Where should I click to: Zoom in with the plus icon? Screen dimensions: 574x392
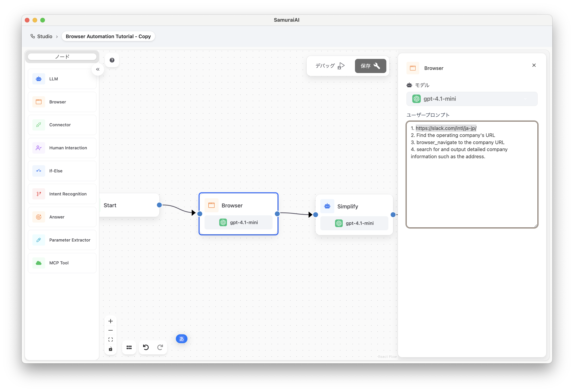pyautogui.click(x=110, y=321)
